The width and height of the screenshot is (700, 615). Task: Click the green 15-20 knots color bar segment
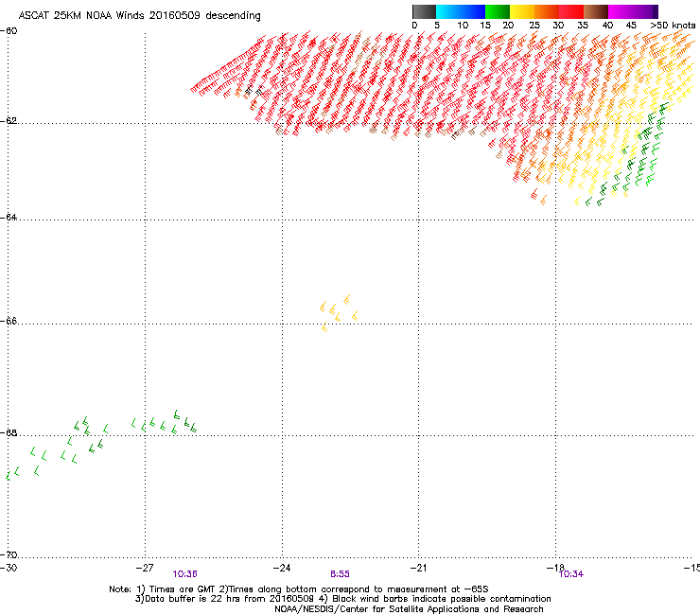point(498,11)
